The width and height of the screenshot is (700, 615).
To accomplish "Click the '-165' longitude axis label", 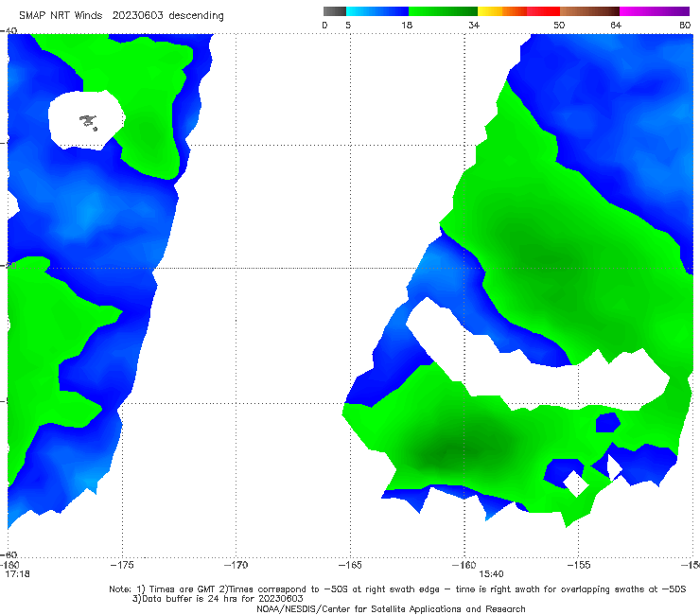I will 350,565.
